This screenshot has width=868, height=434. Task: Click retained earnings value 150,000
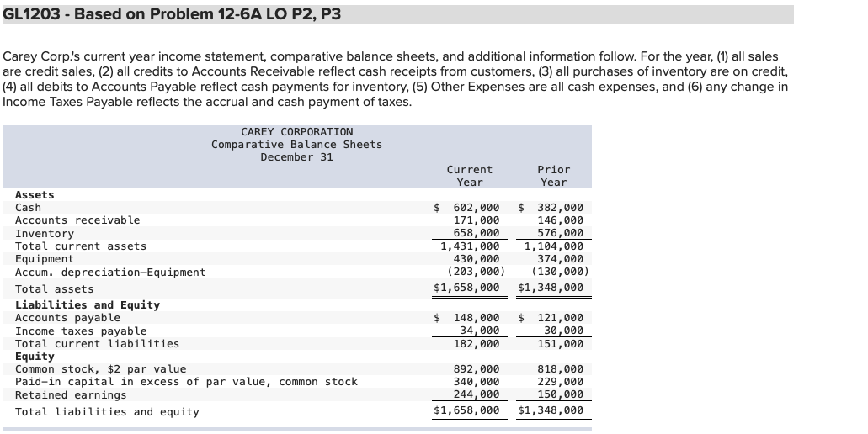pyautogui.click(x=560, y=394)
